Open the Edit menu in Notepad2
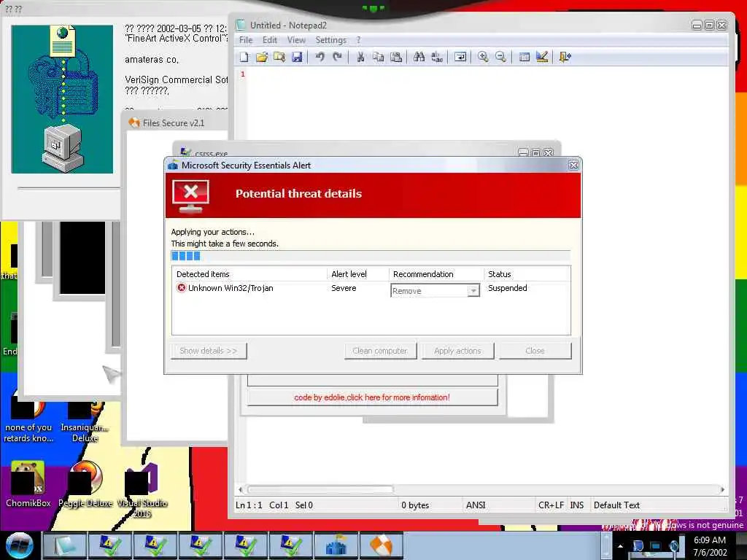Image resolution: width=747 pixels, height=560 pixels. tap(270, 40)
